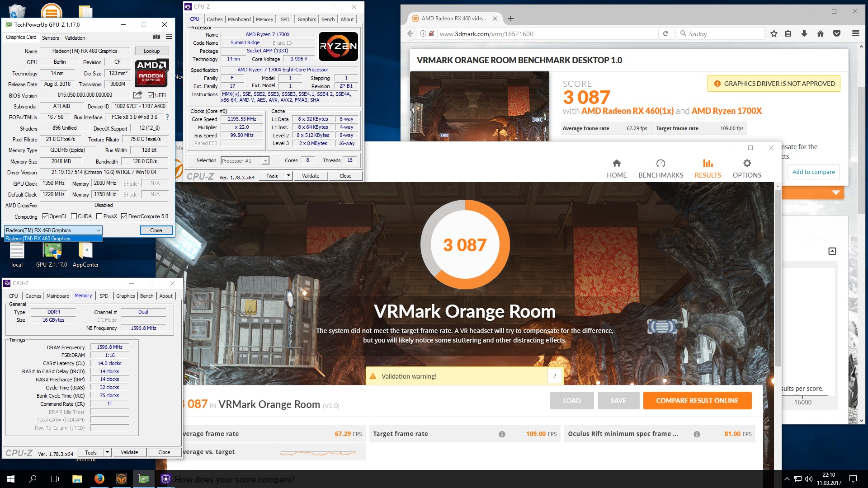Toggle the CUDA checkbox
868x488 pixels.
[x=74, y=216]
